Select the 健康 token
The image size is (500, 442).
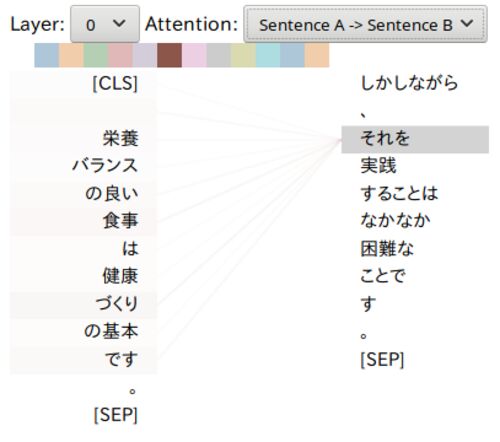click(120, 276)
